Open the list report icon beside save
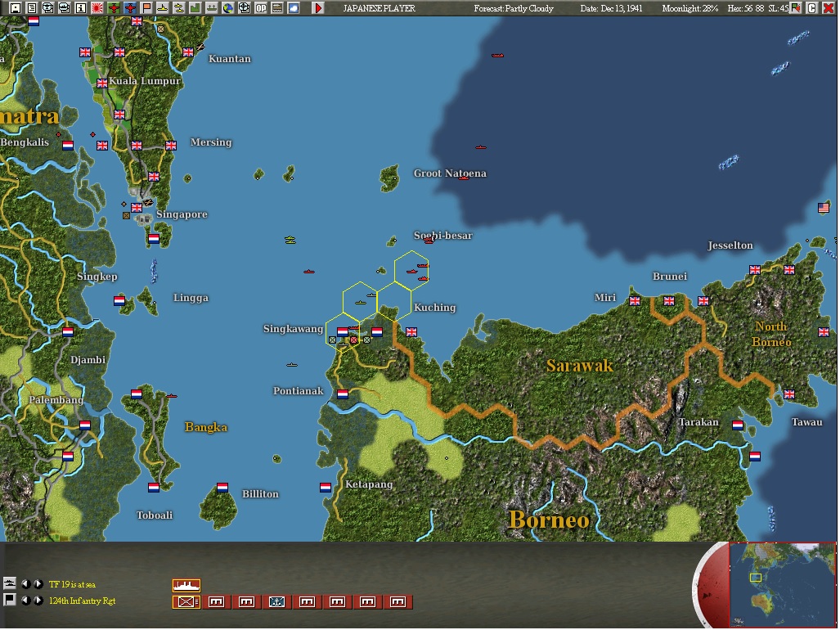The image size is (840, 630). [32, 8]
